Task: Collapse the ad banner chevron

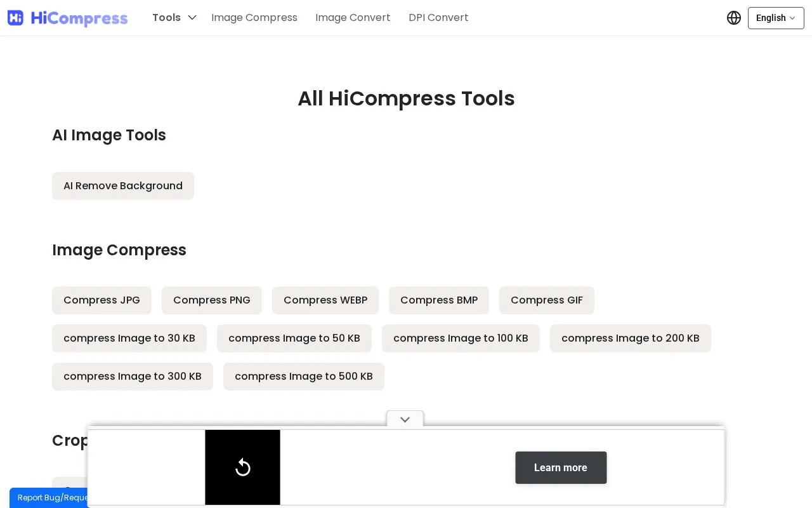Action: pos(405,419)
